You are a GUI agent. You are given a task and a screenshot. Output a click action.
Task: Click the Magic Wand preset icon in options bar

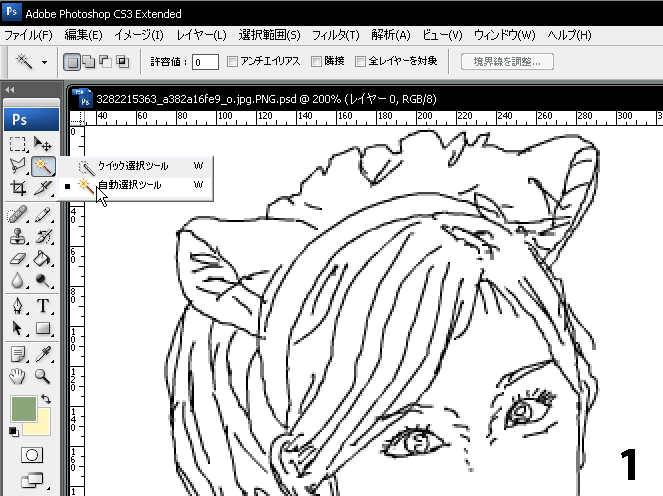coord(24,62)
